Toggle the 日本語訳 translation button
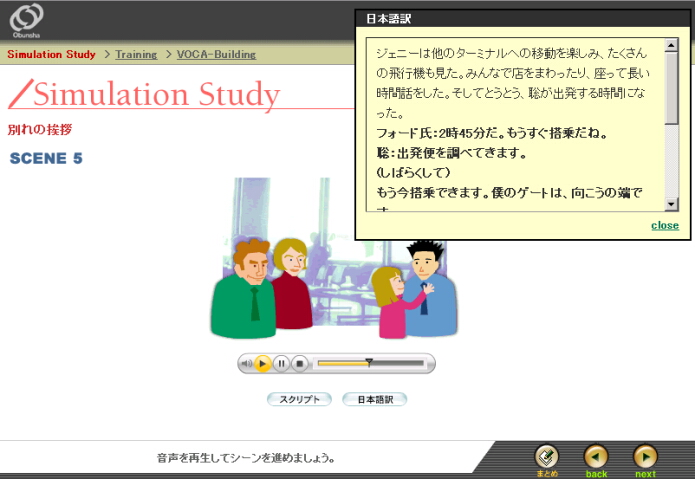 pos(374,399)
